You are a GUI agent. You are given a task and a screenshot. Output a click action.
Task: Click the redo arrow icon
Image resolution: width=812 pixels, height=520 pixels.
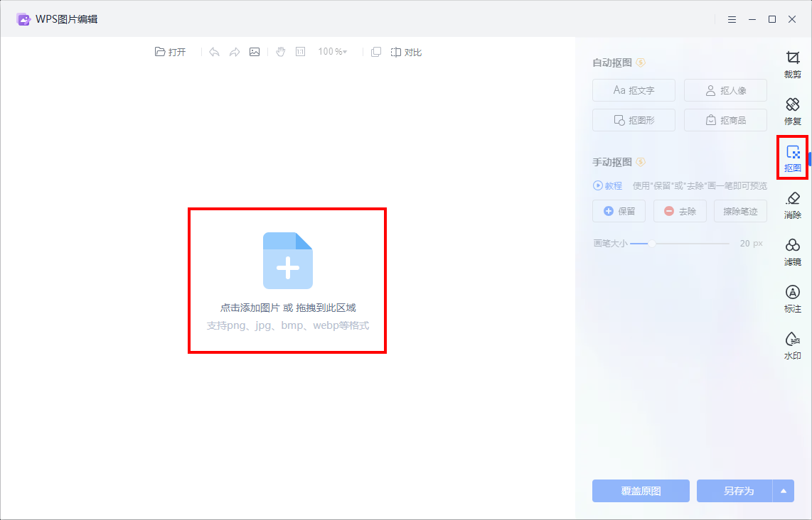click(235, 52)
